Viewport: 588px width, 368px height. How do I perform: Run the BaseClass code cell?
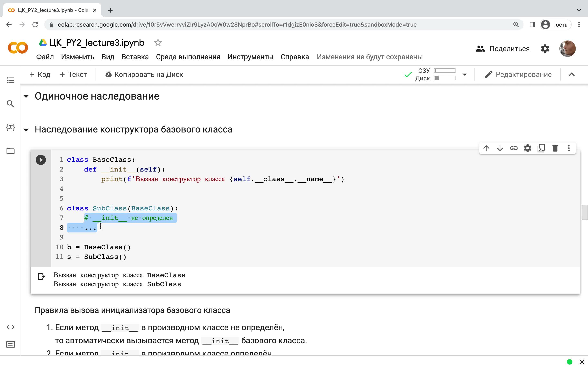pos(41,160)
